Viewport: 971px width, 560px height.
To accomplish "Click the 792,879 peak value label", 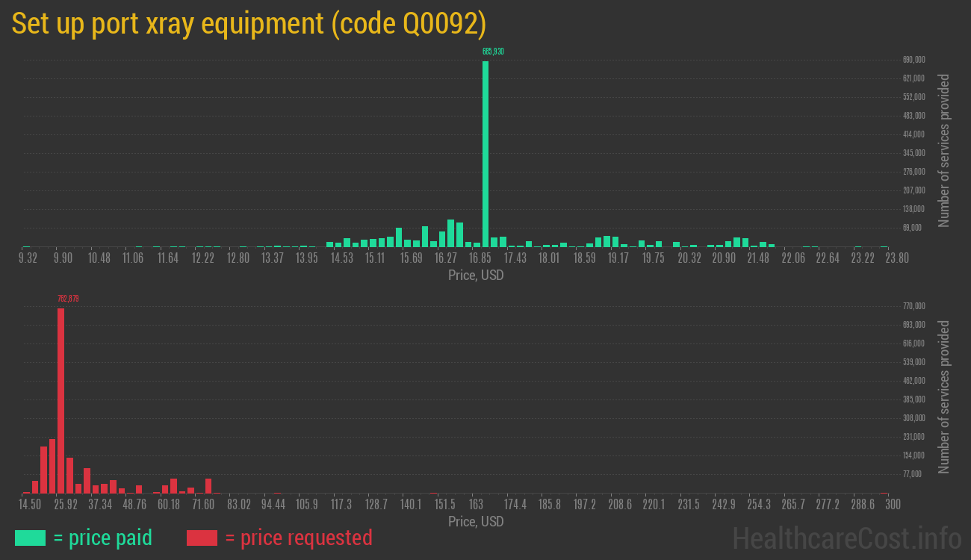I will 68,299.
